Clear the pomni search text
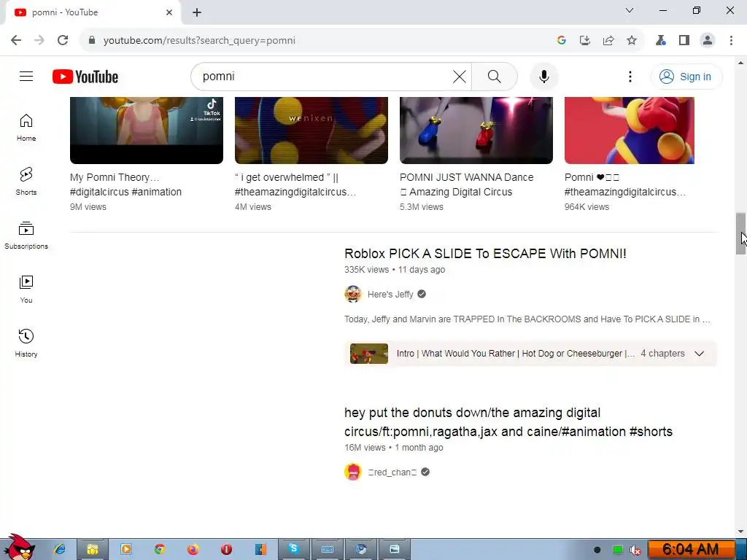Viewport: 747px width, 560px height. click(x=460, y=76)
